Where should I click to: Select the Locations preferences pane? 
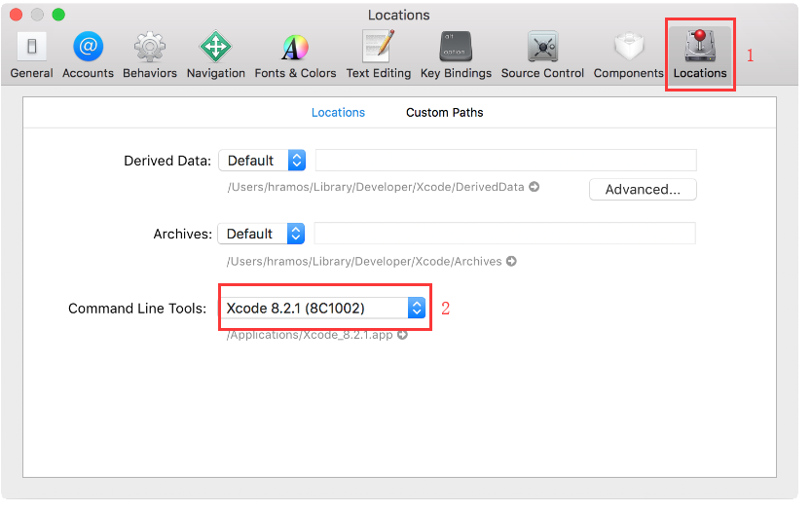[700, 55]
